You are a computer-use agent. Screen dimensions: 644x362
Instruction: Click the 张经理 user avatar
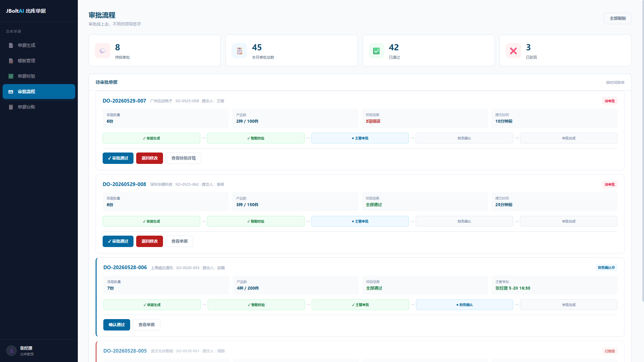(x=11, y=351)
